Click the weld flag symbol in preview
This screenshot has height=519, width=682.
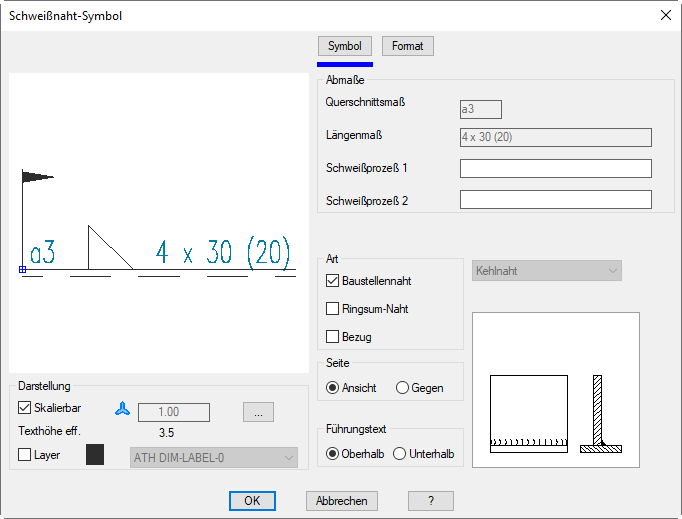pos(37,178)
